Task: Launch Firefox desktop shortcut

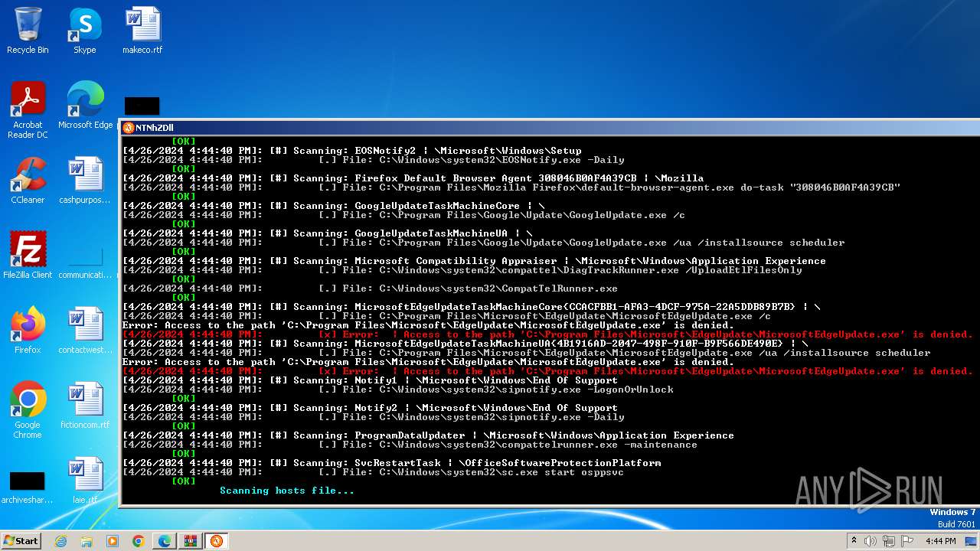Action: tap(28, 330)
